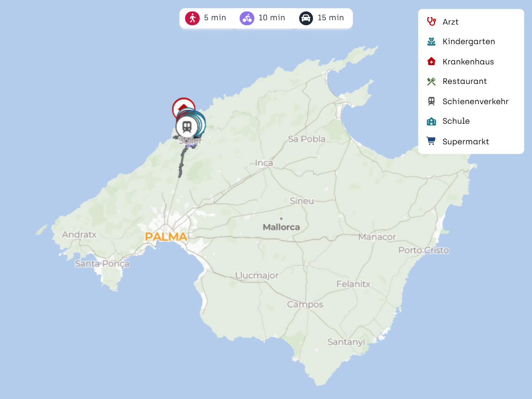Click the red Krankenhaus icon in the legend

[431, 61]
